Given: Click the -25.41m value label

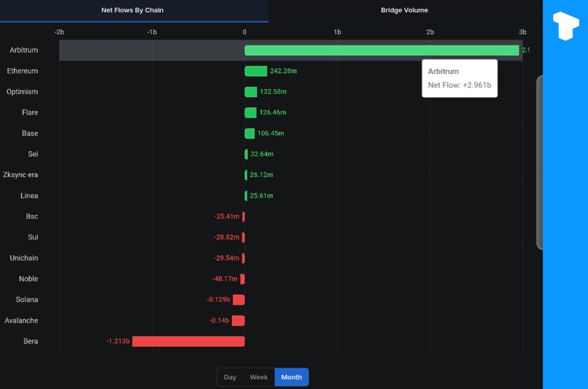Looking at the screenshot, I should click(x=227, y=216).
